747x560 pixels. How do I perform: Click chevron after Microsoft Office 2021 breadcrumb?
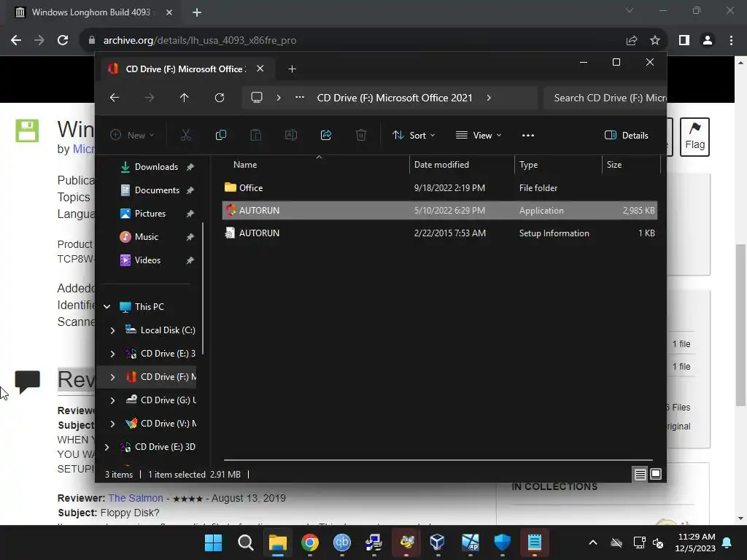(489, 98)
